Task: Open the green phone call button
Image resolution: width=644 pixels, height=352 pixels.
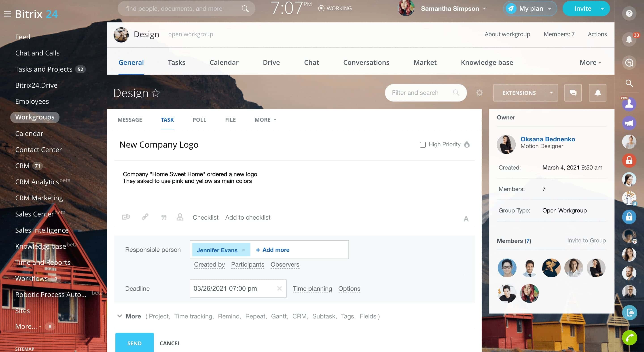Action: coord(629,338)
